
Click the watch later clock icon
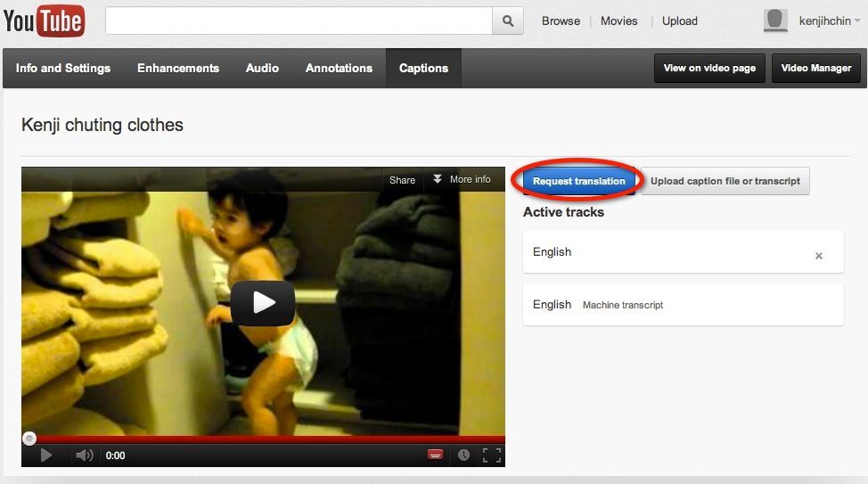coord(463,455)
